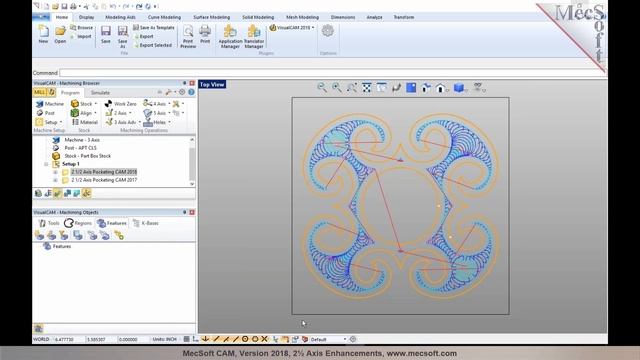The image size is (640, 360).
Task: Open Machining Browser help icon
Action: coord(191,92)
